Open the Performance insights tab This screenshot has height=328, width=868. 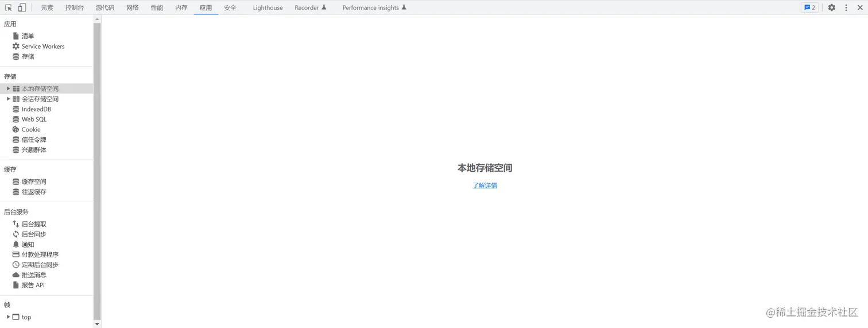coord(374,7)
